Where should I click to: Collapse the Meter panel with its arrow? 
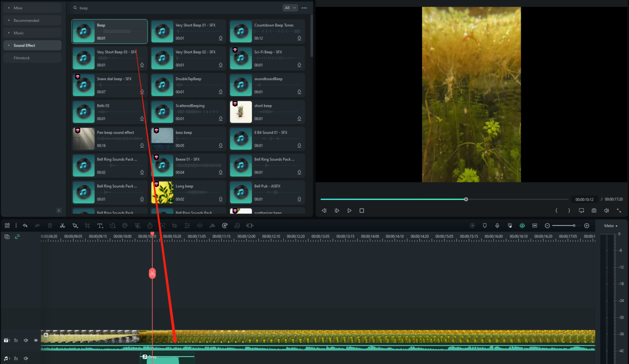(615, 225)
